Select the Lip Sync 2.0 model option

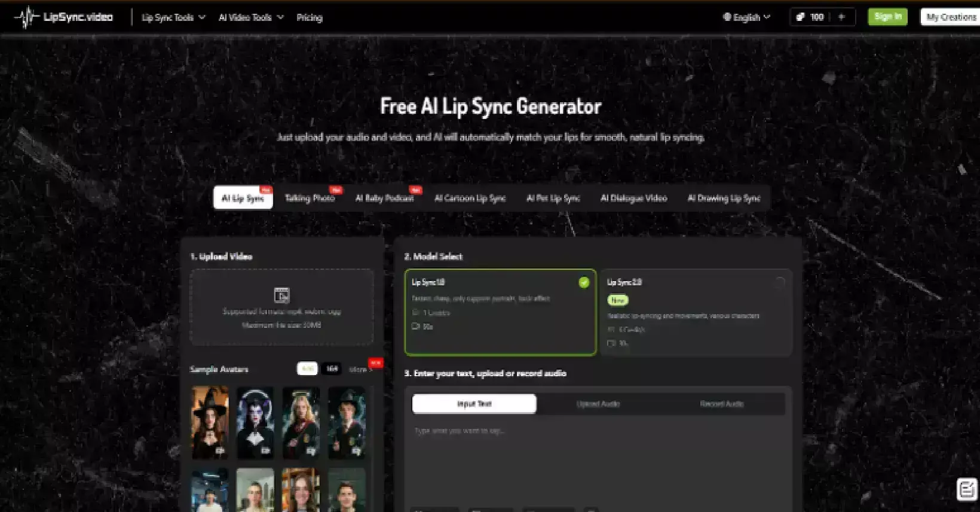coord(696,312)
